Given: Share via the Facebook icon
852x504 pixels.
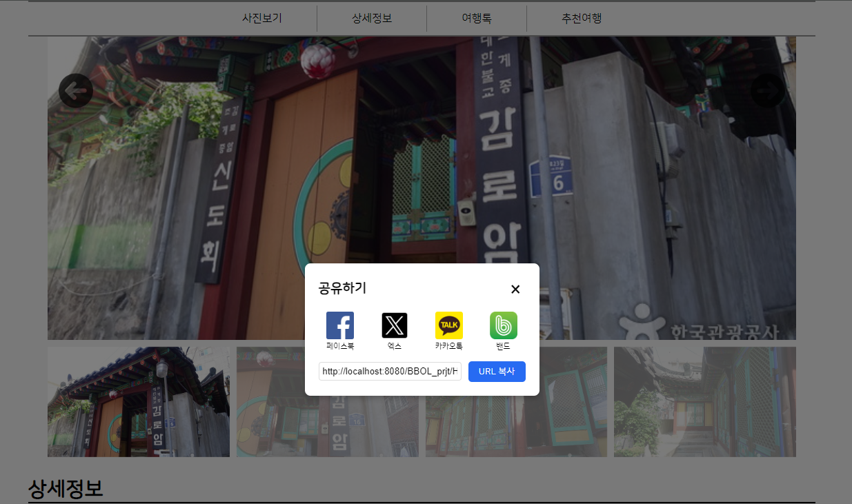Looking at the screenshot, I should point(339,325).
